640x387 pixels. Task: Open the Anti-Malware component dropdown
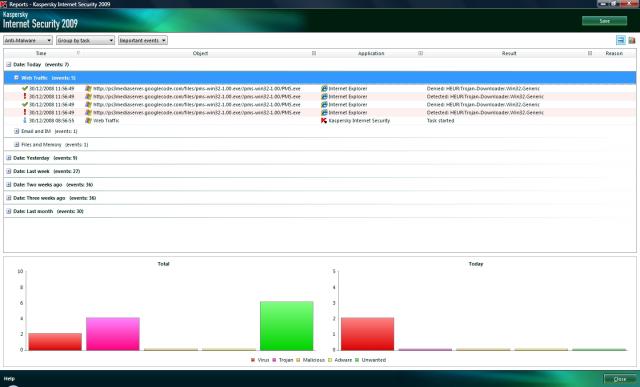pos(28,40)
